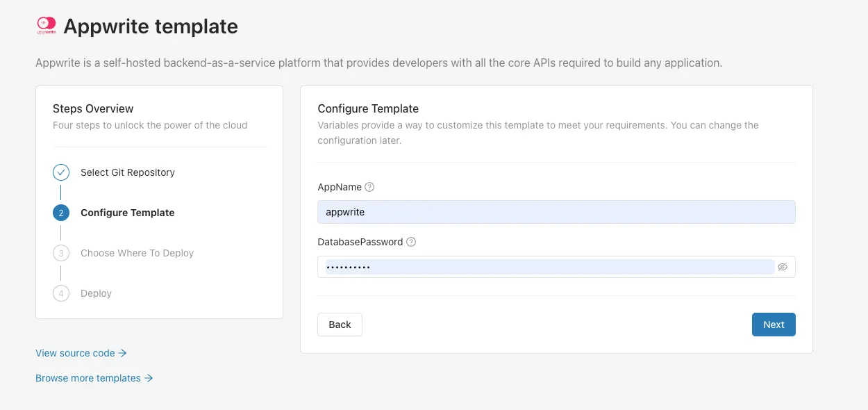The width and height of the screenshot is (868, 410).
Task: Click the completed checkmark step circle
Action: point(61,172)
